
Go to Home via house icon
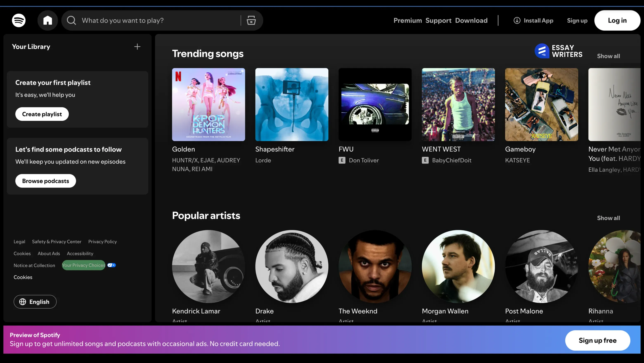[x=47, y=20]
